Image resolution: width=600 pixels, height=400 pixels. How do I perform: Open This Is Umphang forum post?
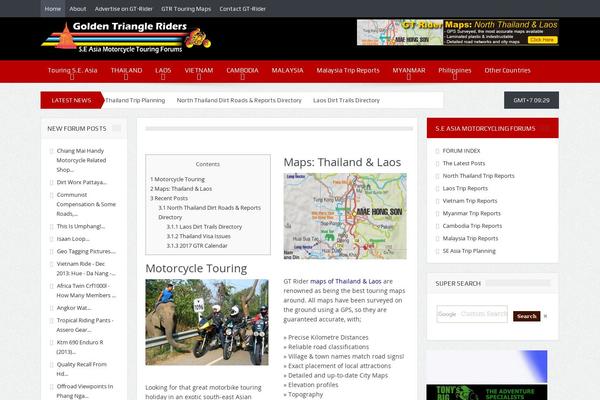click(80, 226)
